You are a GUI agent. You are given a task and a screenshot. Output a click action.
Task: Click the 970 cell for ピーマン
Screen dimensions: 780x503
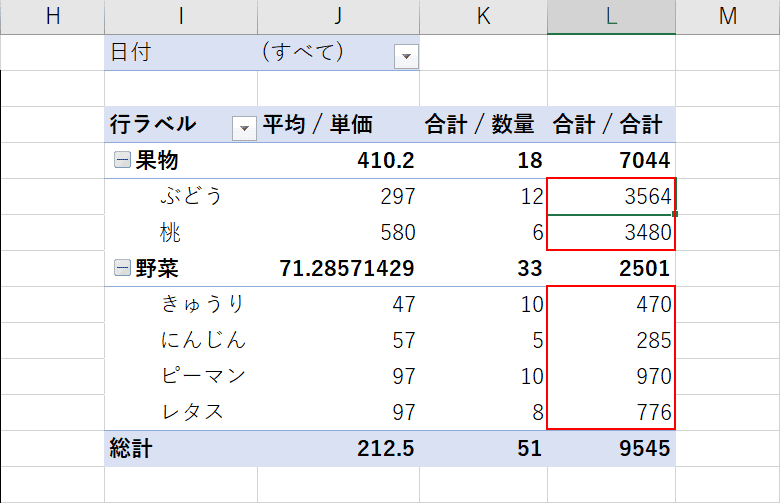611,376
